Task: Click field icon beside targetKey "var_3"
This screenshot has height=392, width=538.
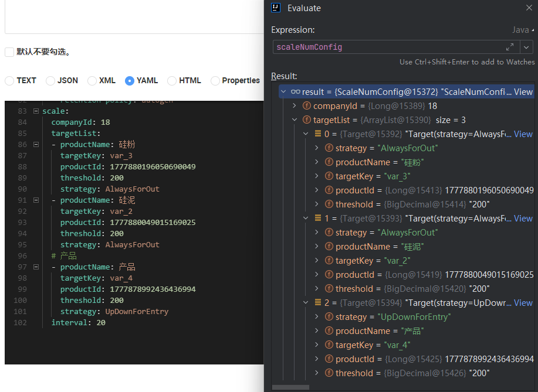Action: [329, 176]
